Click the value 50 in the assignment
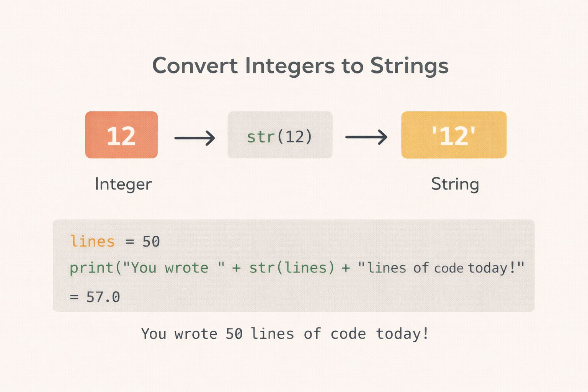The image size is (588, 392). point(151,242)
